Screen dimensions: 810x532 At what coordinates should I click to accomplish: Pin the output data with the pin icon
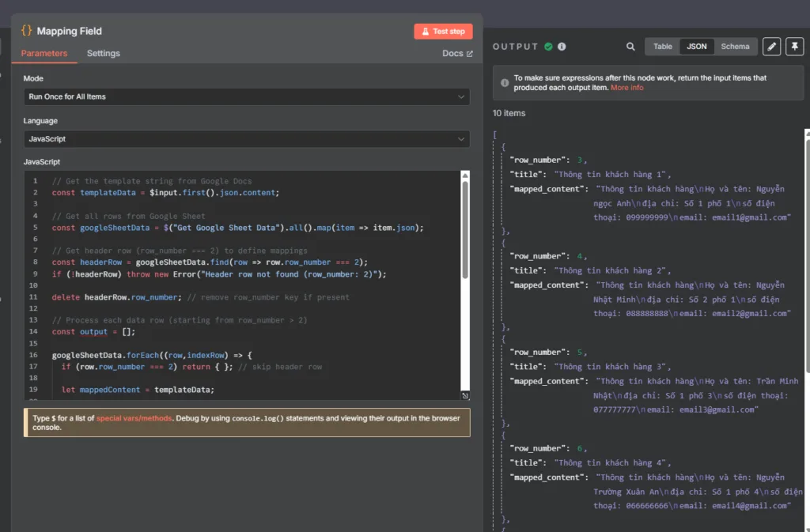[x=793, y=47]
